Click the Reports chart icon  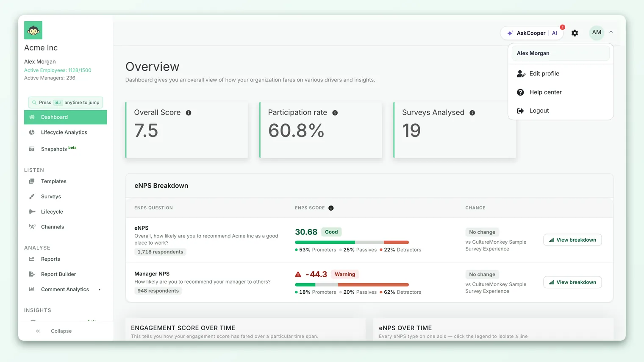coord(32,259)
